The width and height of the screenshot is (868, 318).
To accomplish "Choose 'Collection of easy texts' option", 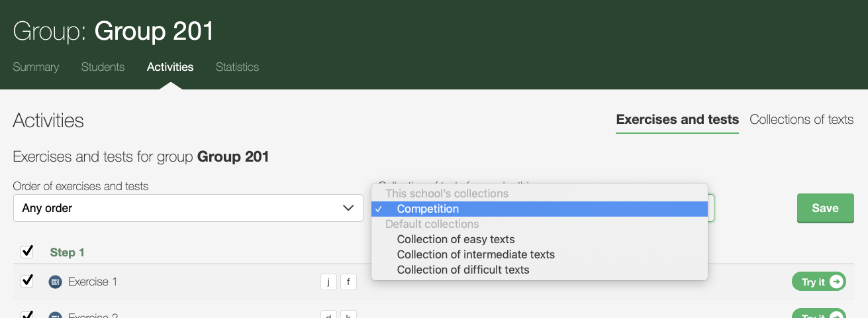I will (x=456, y=239).
